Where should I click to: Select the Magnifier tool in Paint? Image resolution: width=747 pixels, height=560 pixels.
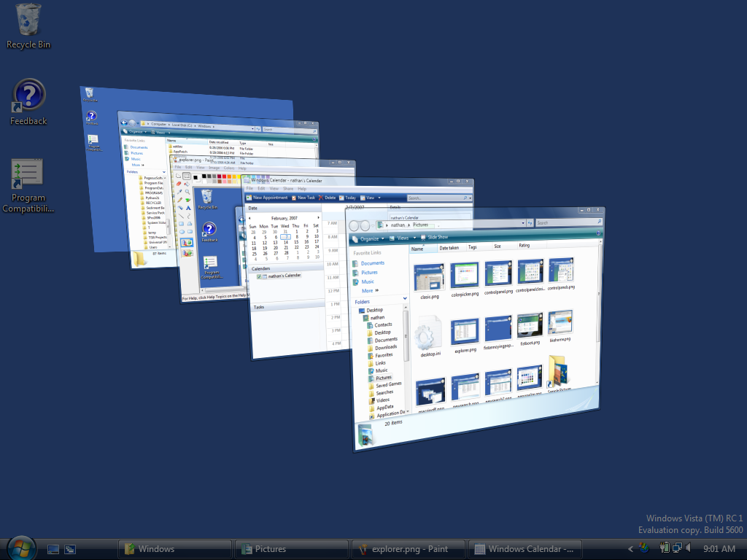[x=187, y=192]
